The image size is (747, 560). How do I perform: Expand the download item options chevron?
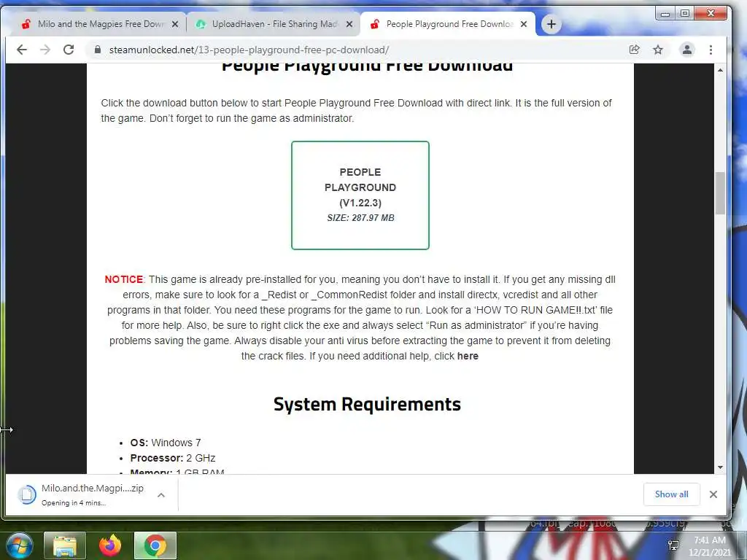tap(161, 495)
